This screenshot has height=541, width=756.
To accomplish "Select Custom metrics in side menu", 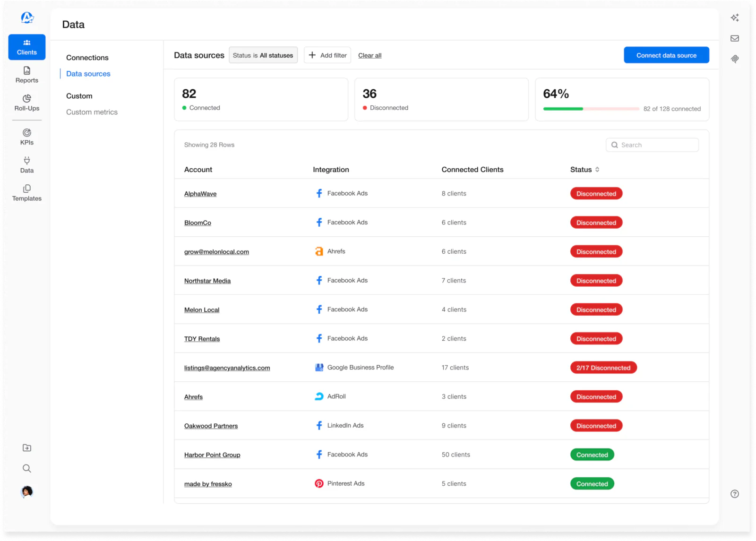I will pyautogui.click(x=92, y=112).
